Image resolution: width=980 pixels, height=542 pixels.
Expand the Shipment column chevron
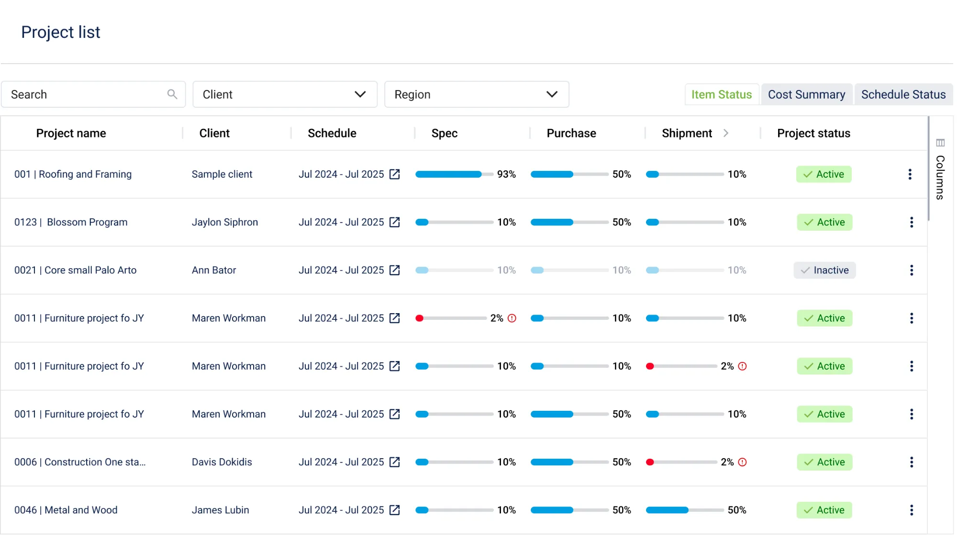726,133
